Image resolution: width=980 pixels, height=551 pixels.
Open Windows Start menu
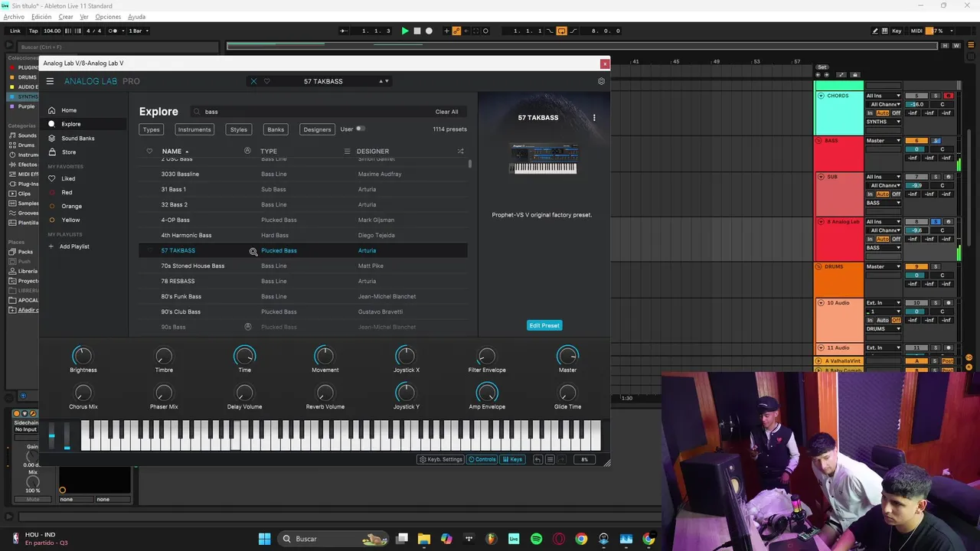tap(264, 539)
